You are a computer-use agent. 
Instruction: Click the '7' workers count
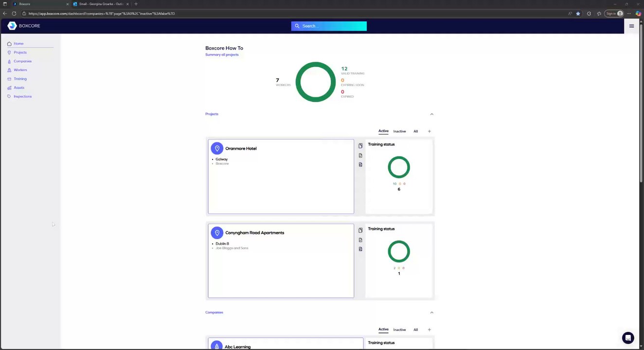coord(277,80)
